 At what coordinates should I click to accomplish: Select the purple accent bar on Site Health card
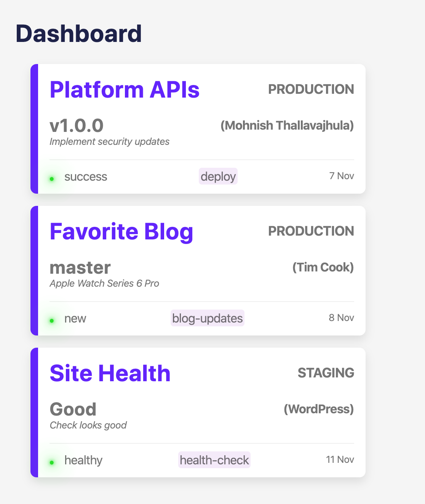[x=35, y=412]
